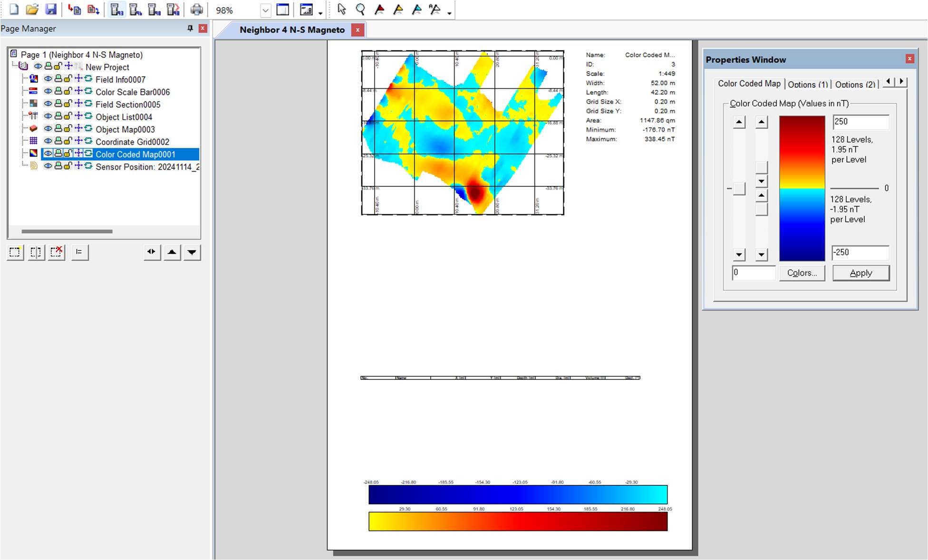Open the dropdown arrow beside the window layout icon
Screen dimensions: 928x560
tap(320, 12)
